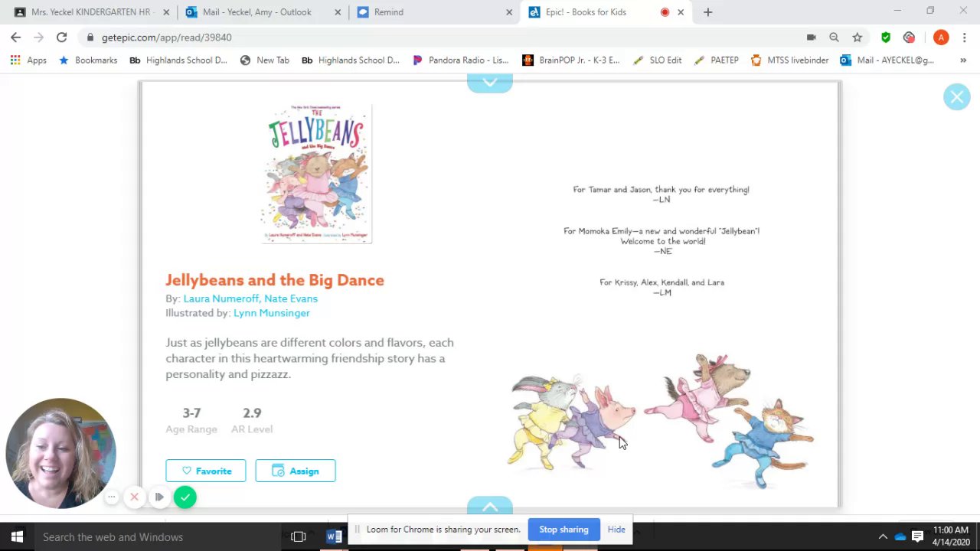Open first Highlands School D... bookmark
The height and width of the screenshot is (551, 980).
click(x=178, y=60)
